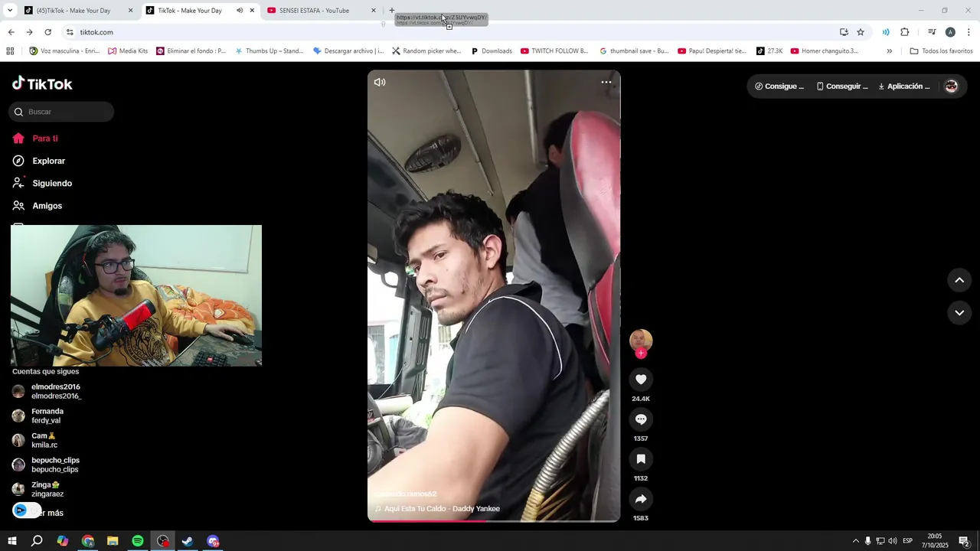Open the taskbar volume control
Screen dimensions: 980x551
[x=892, y=541]
